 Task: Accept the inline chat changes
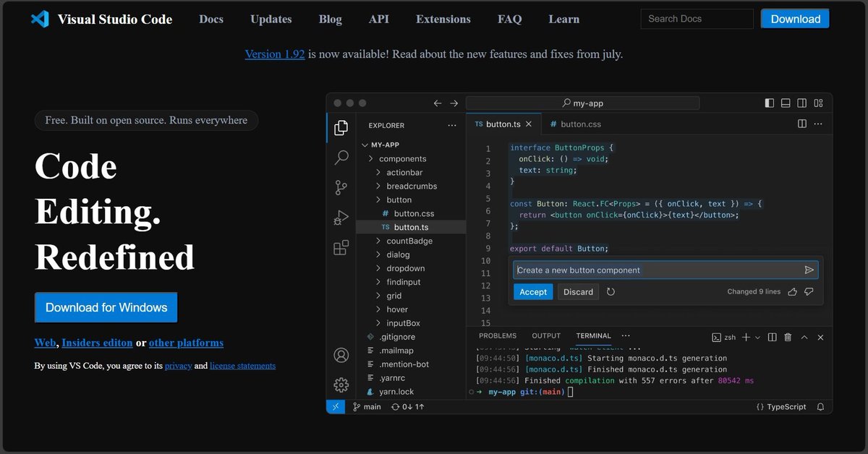pos(533,292)
